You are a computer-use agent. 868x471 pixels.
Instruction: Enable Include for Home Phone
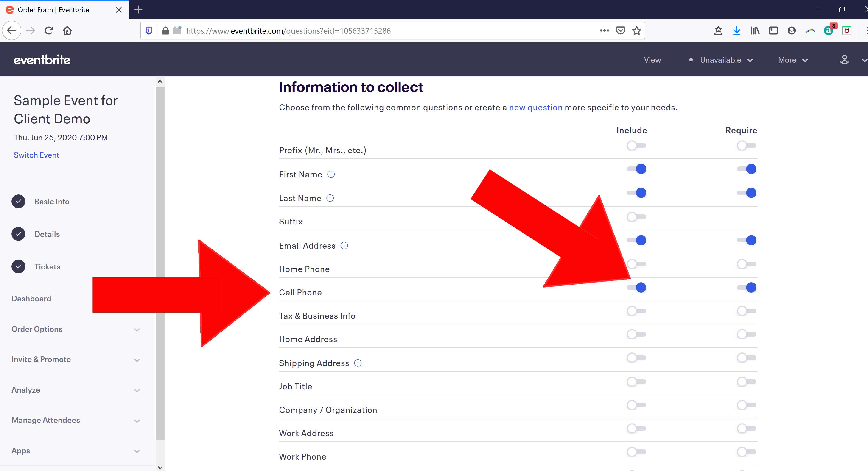[x=636, y=264]
